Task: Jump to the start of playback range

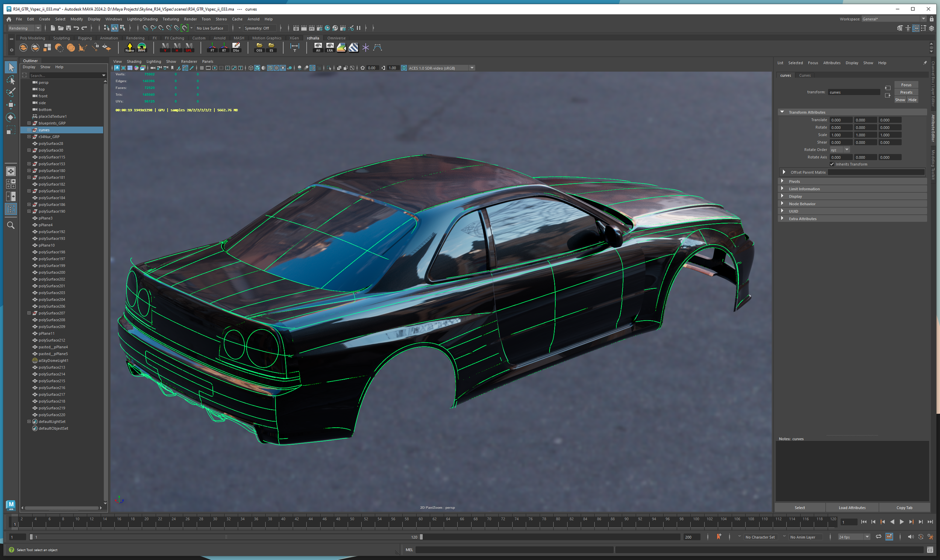Action: tap(864, 522)
